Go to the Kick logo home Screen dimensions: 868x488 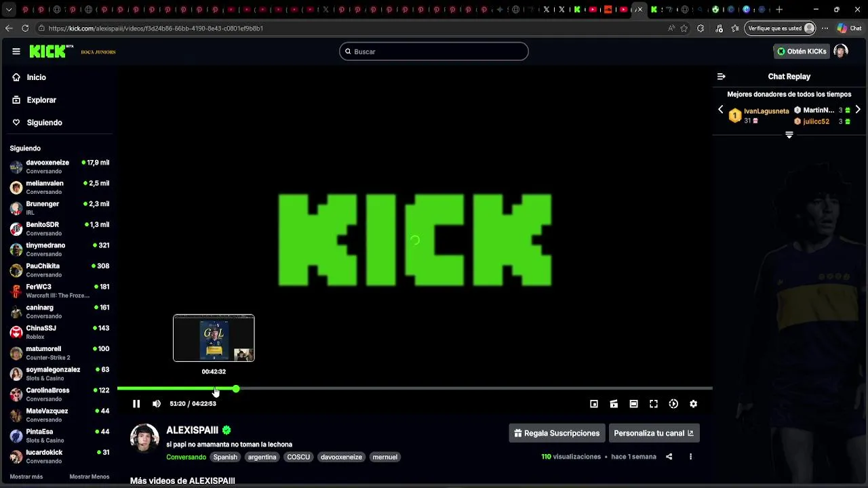point(51,52)
